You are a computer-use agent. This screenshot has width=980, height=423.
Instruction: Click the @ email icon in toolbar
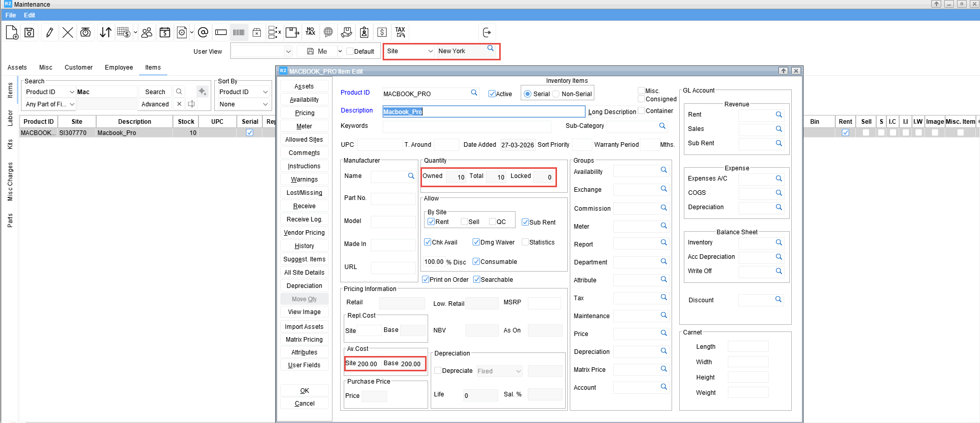pyautogui.click(x=203, y=33)
